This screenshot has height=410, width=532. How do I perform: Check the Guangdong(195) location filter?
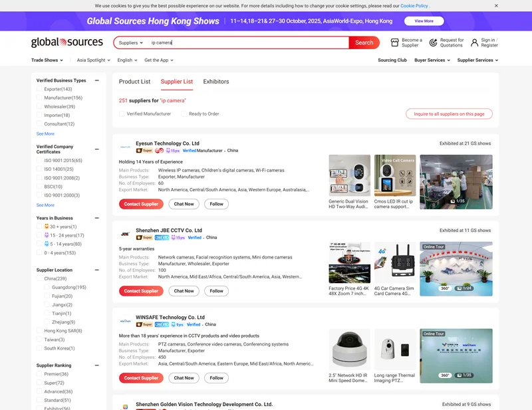[x=47, y=287]
